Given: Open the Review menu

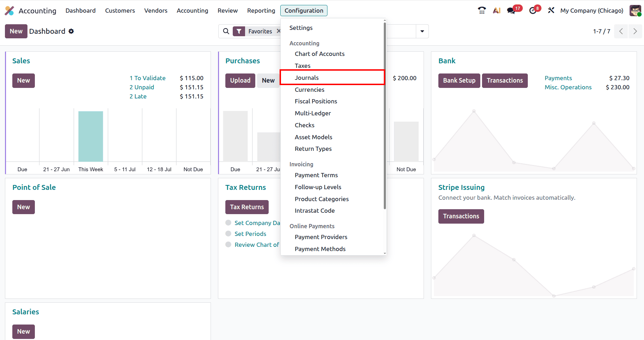Looking at the screenshot, I should [x=228, y=11].
